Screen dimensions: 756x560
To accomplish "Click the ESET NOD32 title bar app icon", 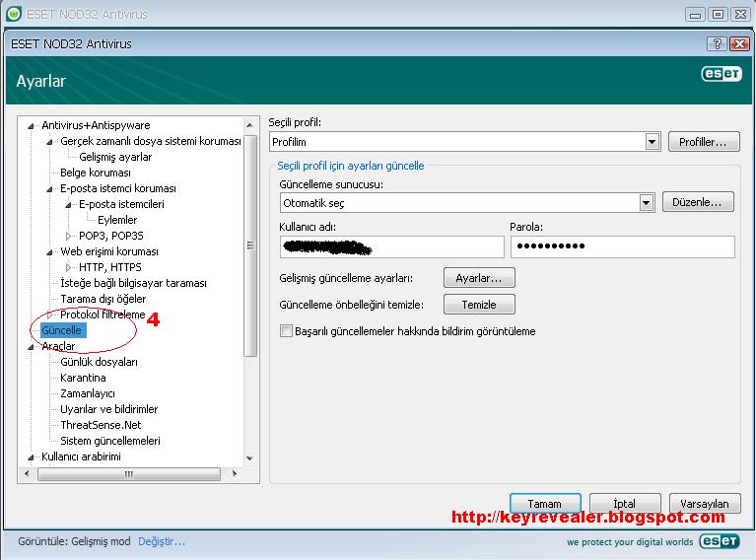I will 14,14.
